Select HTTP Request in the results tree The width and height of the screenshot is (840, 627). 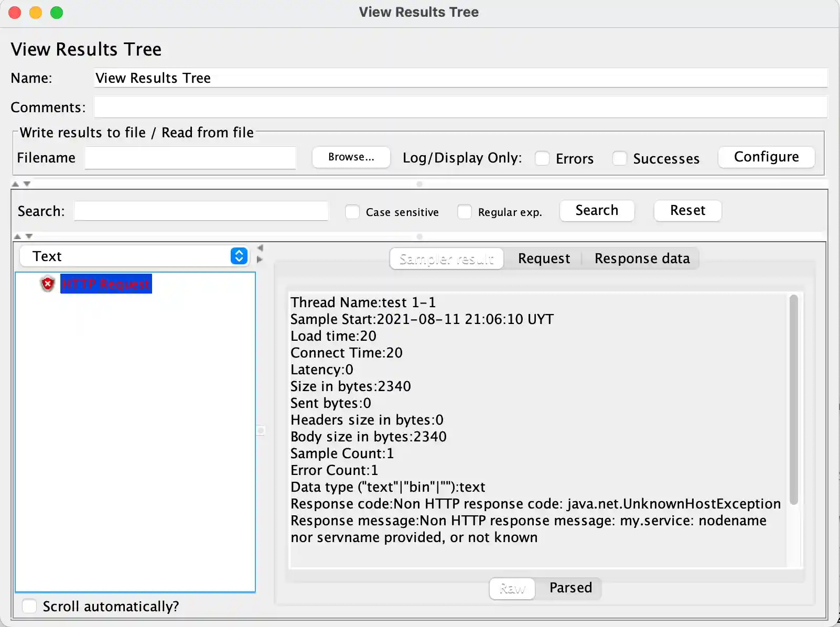[x=105, y=284]
